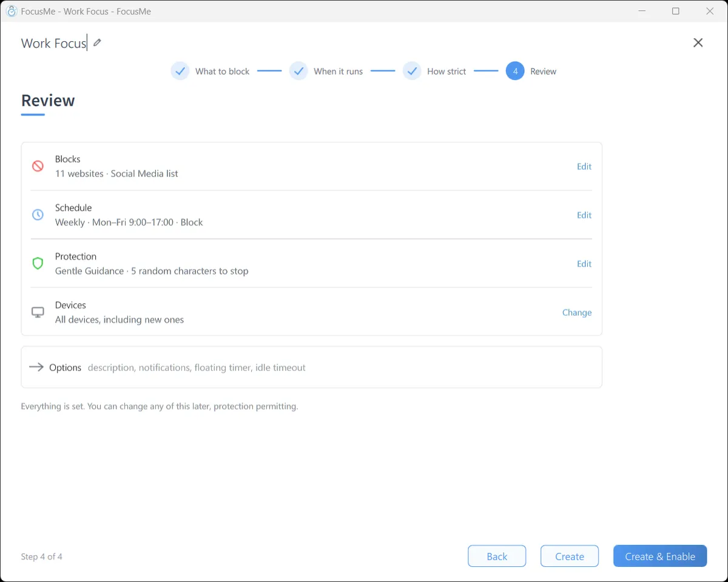Click the Devices monitor icon
The height and width of the screenshot is (582, 728).
38,312
